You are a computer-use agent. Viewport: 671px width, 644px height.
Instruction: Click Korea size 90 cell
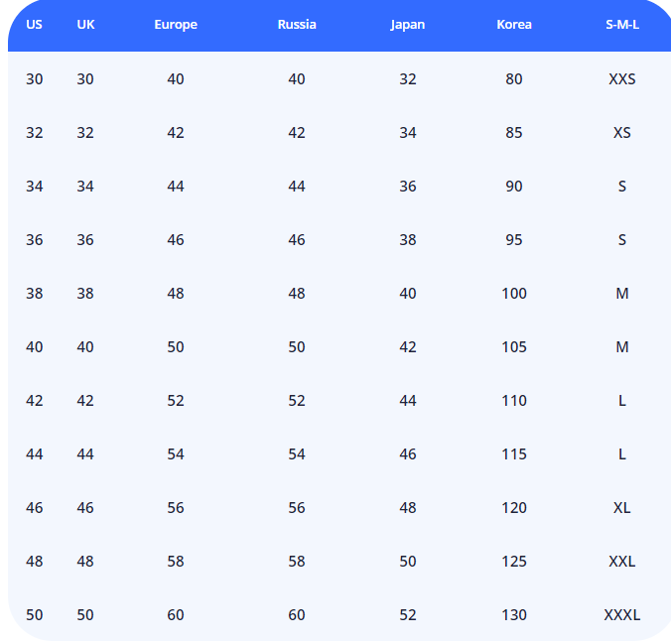tap(514, 187)
